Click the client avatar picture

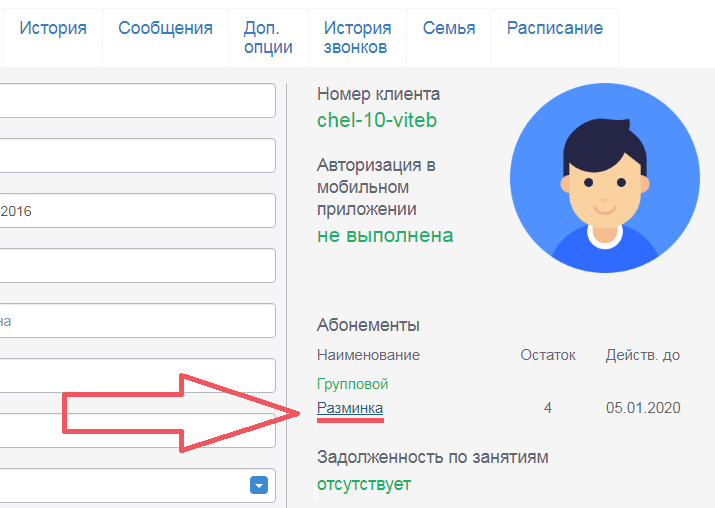pos(605,178)
